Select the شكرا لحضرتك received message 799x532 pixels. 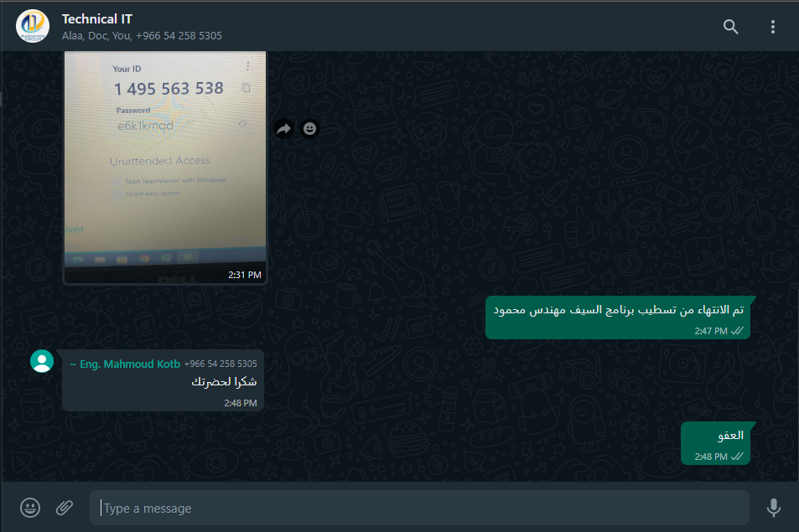pyautogui.click(x=163, y=380)
